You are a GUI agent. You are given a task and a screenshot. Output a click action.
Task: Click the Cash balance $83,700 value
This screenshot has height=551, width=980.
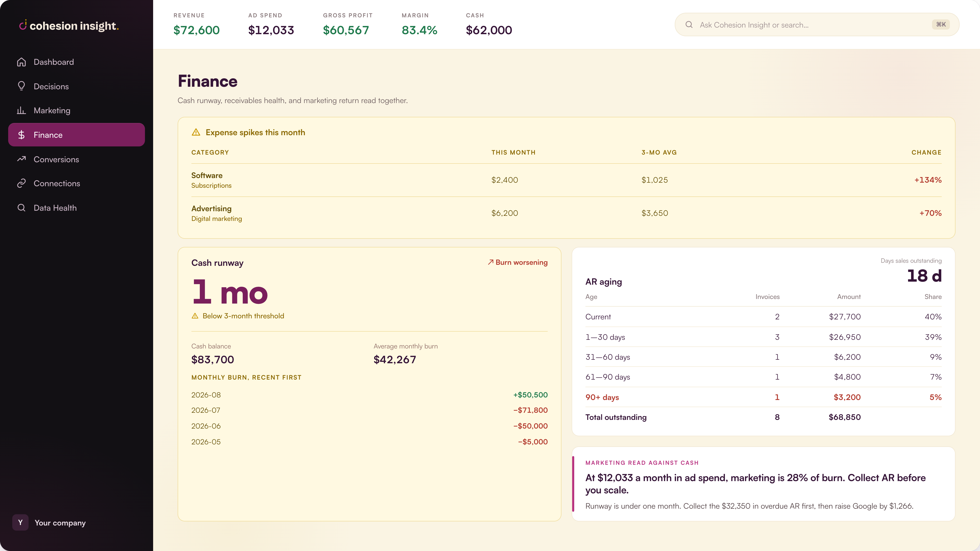[213, 359]
